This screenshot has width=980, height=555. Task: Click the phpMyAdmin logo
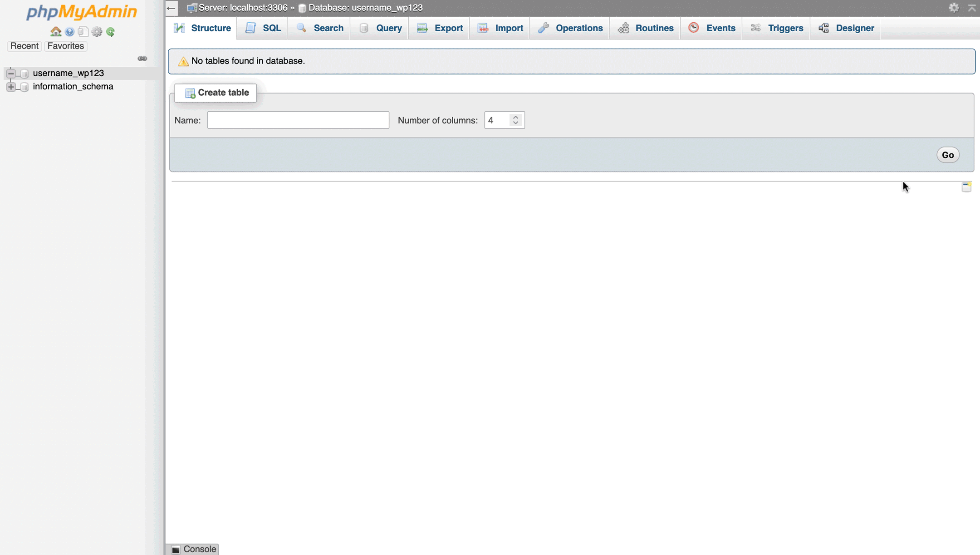tap(82, 12)
